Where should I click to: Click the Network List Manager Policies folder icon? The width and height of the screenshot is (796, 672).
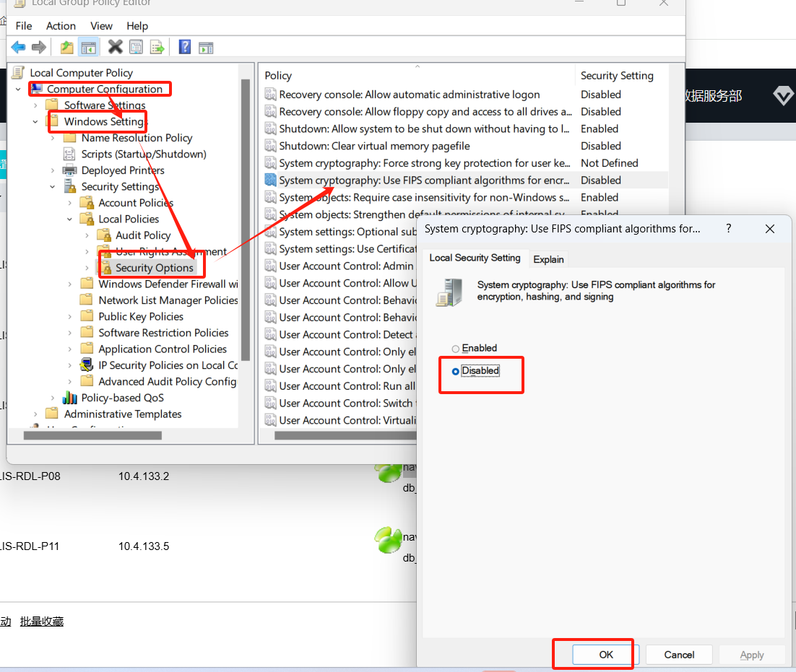87,300
